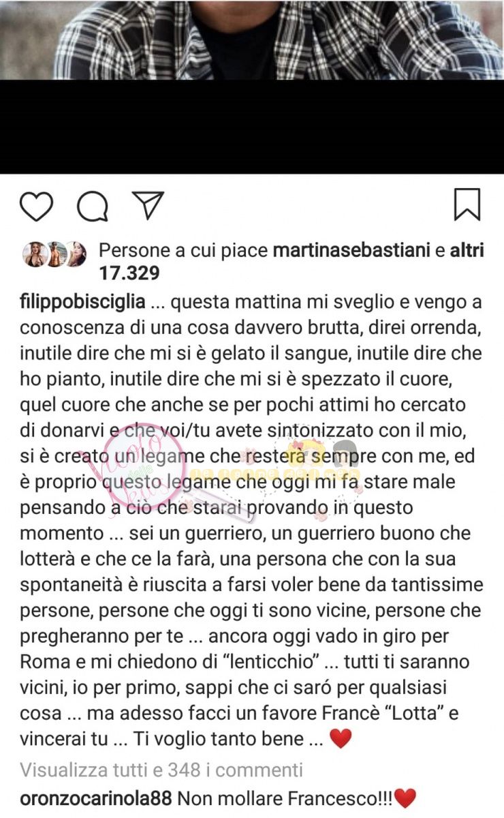Open martinasebastiani profile link
This screenshot has height=818, width=504.
pos(351,251)
